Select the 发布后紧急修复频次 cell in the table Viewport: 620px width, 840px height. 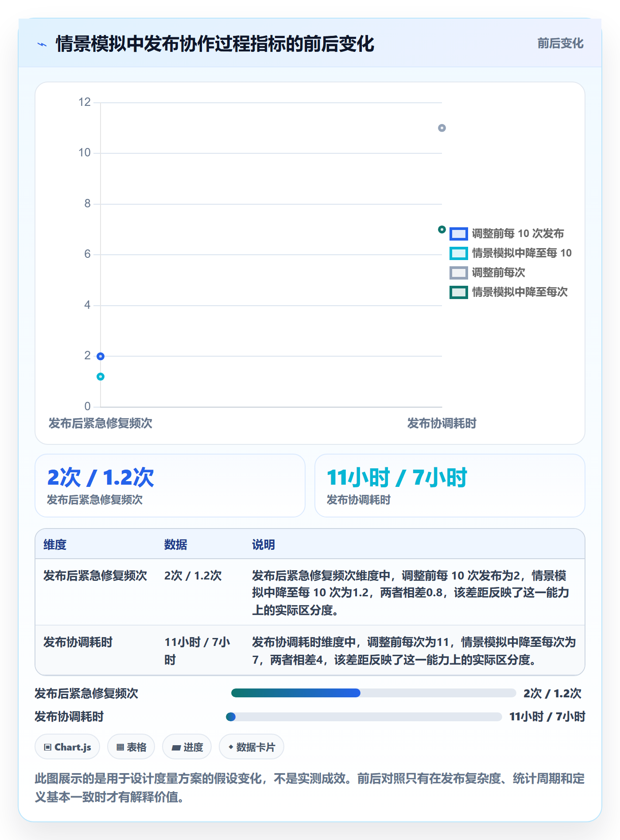coord(95,576)
